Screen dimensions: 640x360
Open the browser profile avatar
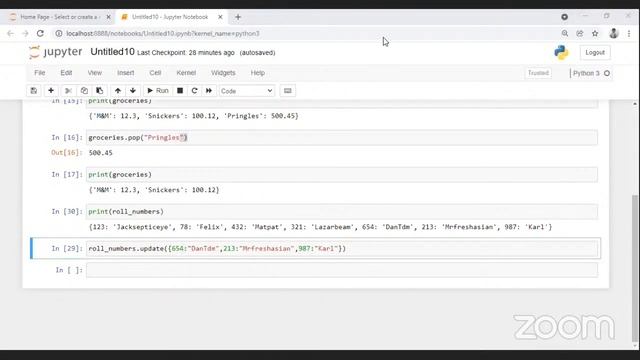click(613, 33)
